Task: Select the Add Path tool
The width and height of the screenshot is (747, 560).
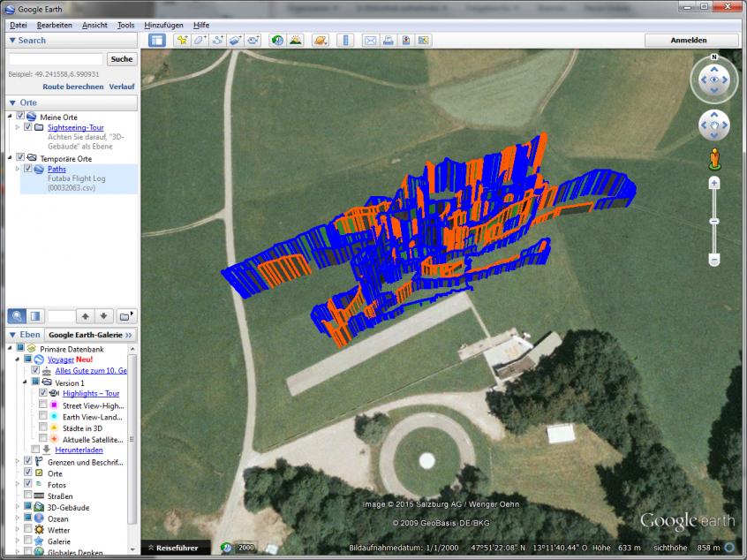Action: (218, 40)
